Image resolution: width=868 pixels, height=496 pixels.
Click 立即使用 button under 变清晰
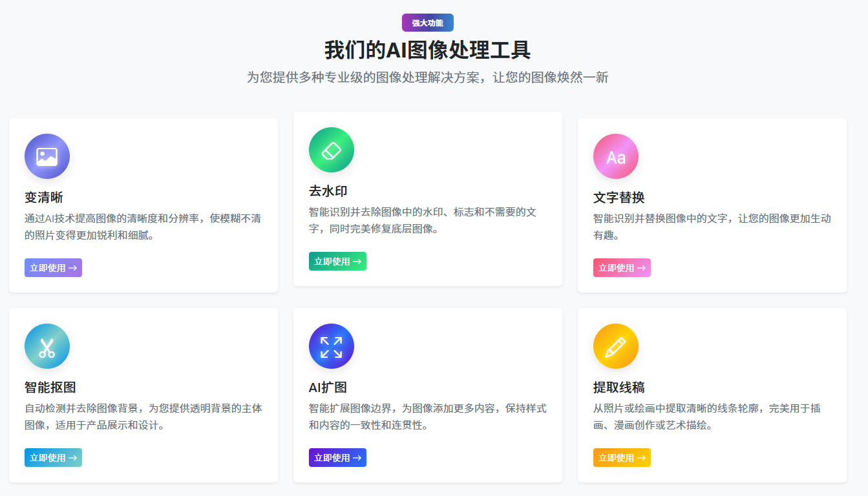53,268
